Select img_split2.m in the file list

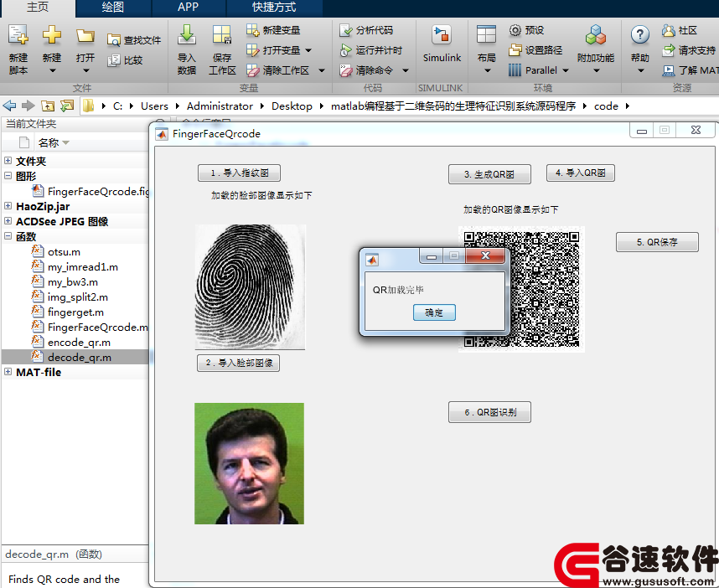(75, 297)
